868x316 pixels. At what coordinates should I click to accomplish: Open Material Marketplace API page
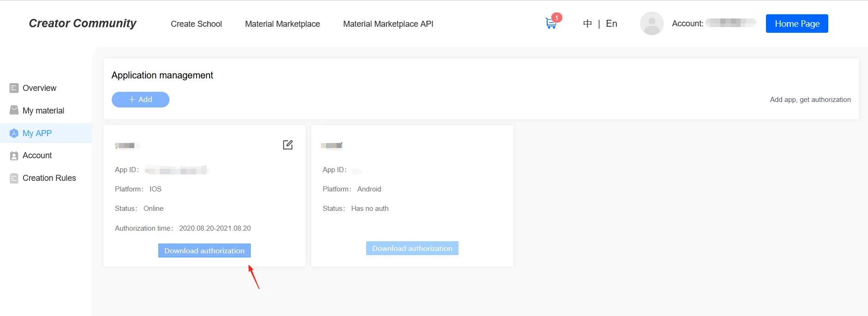[x=388, y=24]
